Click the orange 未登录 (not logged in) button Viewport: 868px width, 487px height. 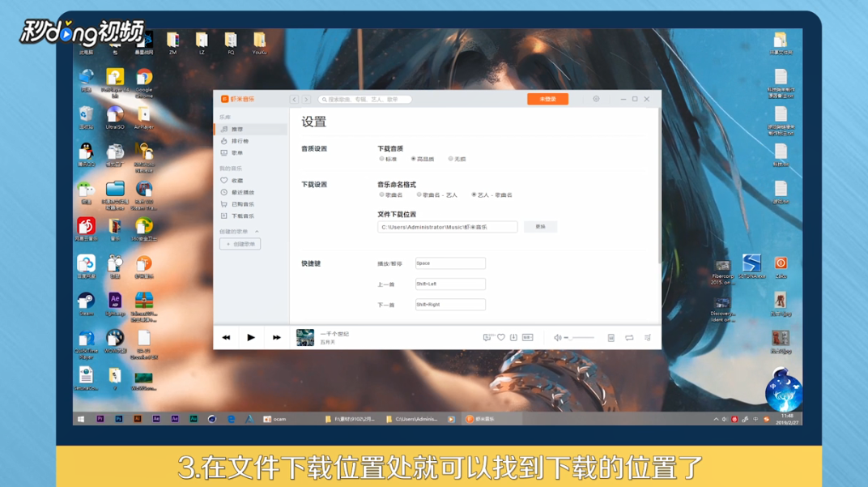click(x=547, y=99)
